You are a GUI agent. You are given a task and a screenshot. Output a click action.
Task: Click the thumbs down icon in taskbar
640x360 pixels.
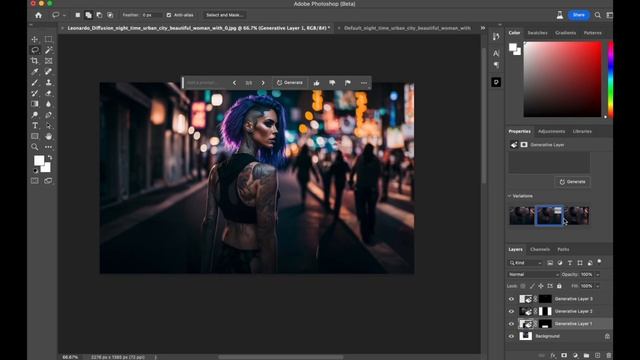point(332,83)
